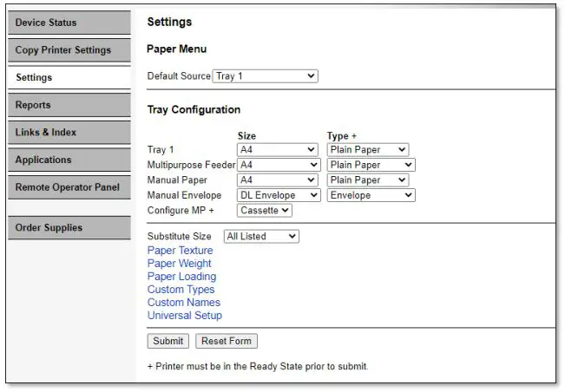The height and width of the screenshot is (392, 565).
Task: Open the Universal Setup link
Action: click(185, 316)
